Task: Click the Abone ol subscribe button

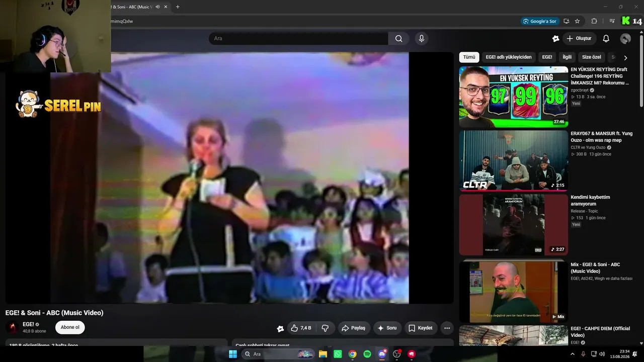Action: coord(70,327)
